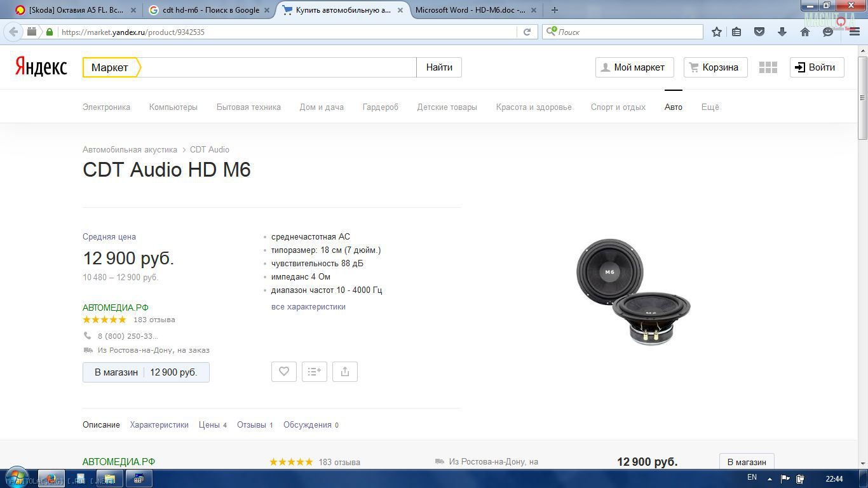
Task: Open the Firefox downloads arrow icon
Action: tap(782, 32)
